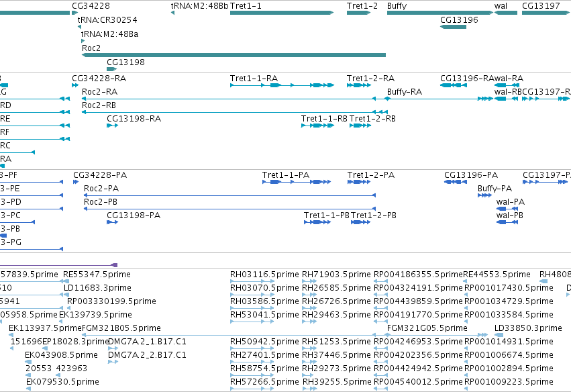Select the wal gene bar
The height and width of the screenshot is (392, 571).
[506, 13]
